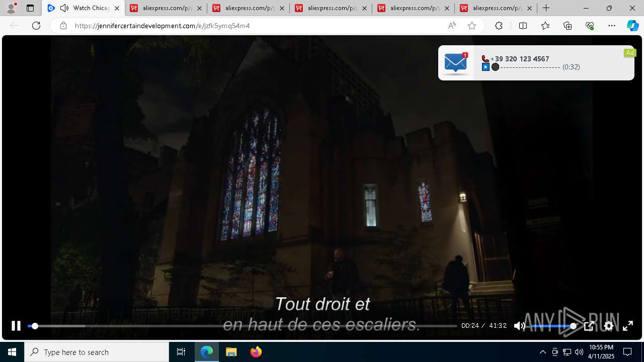This screenshot has height=362, width=644.
Task: Go back to the previous page
Action: pos(14,26)
